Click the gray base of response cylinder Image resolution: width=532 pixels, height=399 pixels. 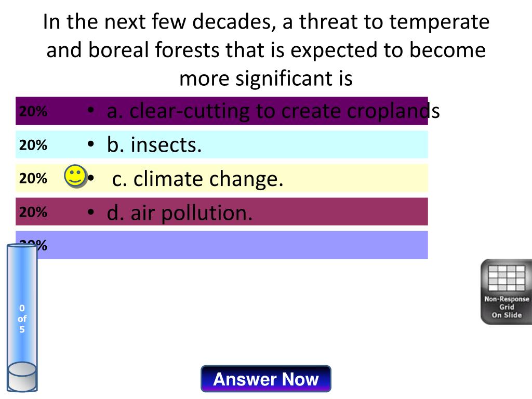(x=22, y=377)
